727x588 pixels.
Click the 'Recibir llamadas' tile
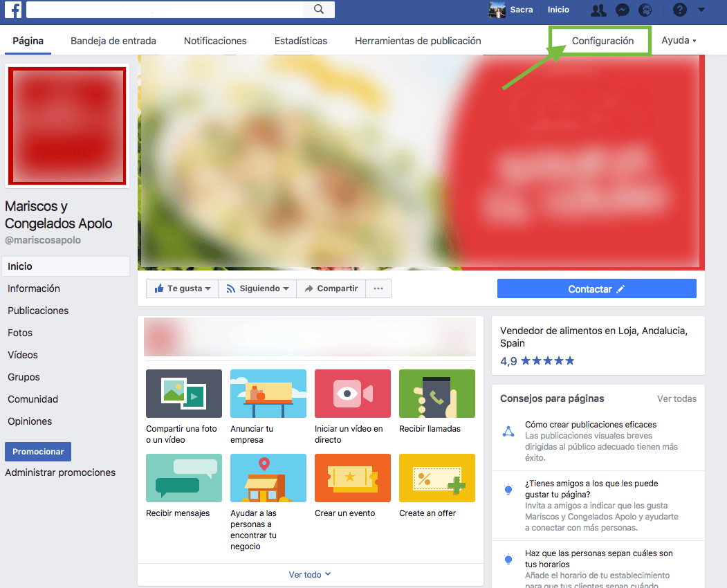(x=436, y=394)
